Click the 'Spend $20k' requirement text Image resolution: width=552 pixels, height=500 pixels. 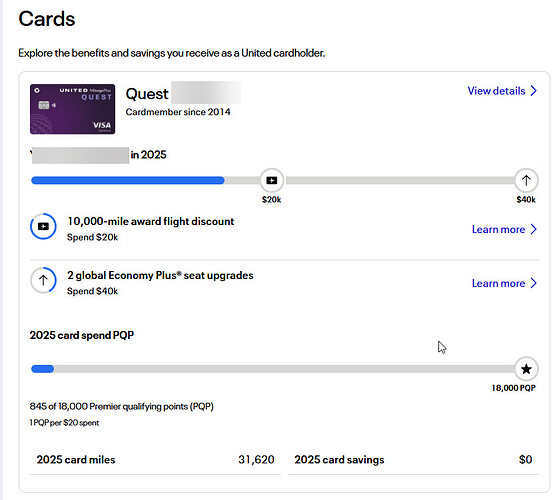93,237
